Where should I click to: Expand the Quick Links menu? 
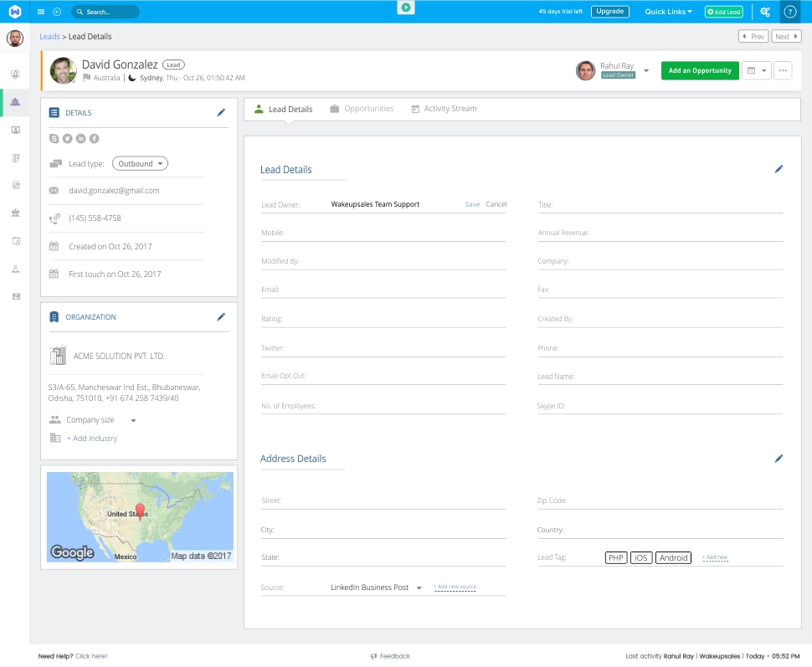coord(668,12)
